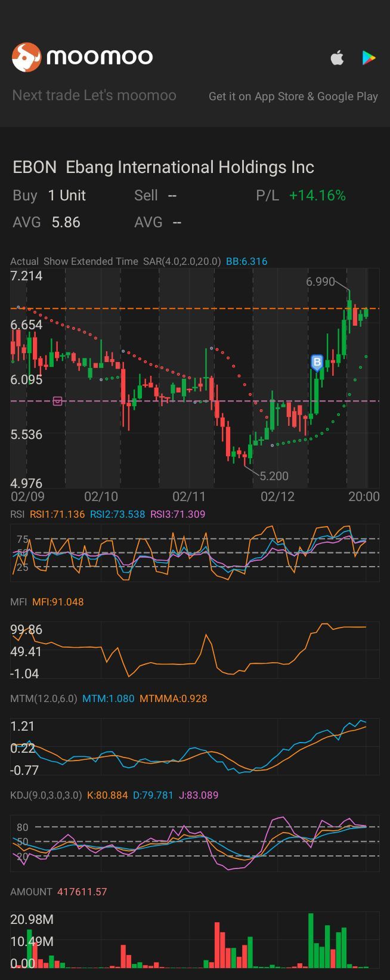The image size is (390, 980).
Task: Select the SAR(4.0,2.0,20.0) indicator label
Action: [182, 261]
